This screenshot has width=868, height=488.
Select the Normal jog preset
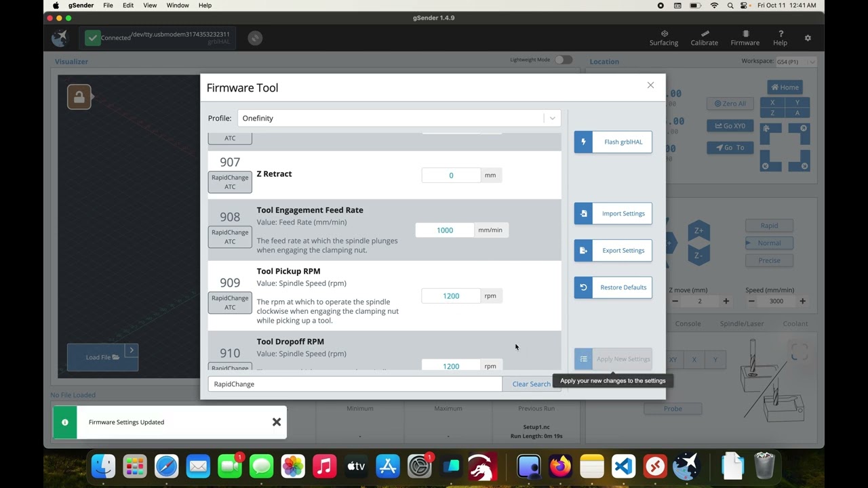coord(769,243)
